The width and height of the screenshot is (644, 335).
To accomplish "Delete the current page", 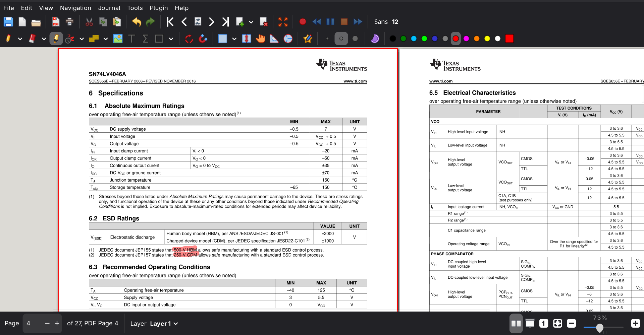I will 264,22.
